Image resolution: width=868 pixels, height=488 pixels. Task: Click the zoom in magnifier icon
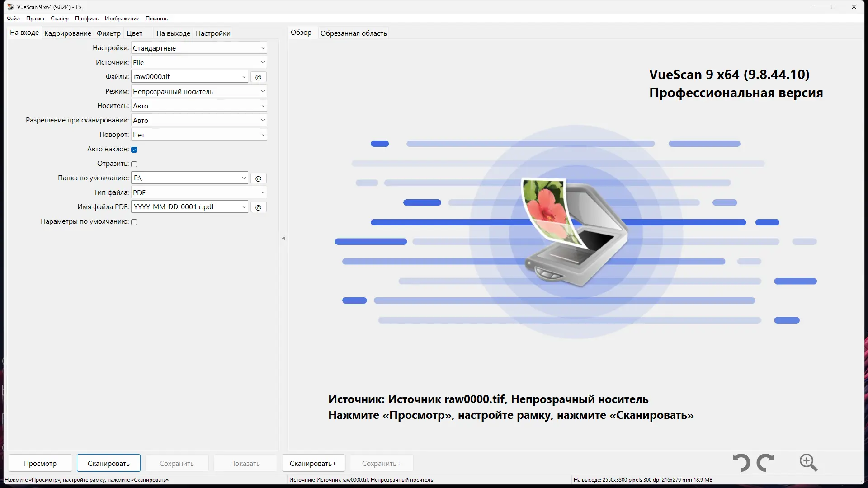[x=808, y=463]
